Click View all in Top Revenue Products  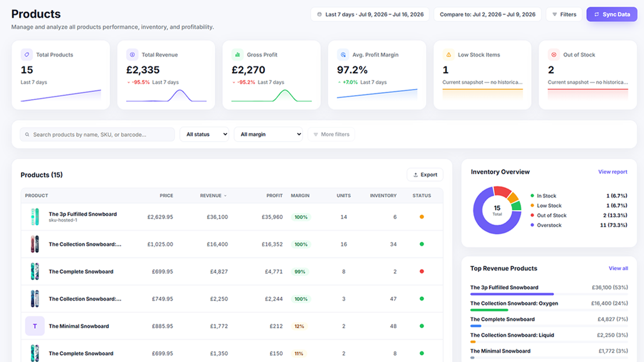click(618, 268)
